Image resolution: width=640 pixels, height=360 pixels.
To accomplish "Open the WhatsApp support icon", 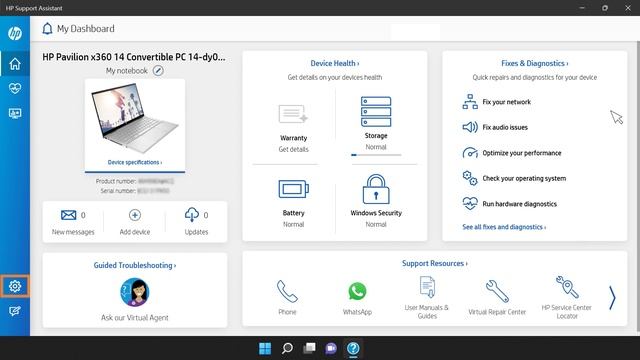I will click(x=357, y=291).
